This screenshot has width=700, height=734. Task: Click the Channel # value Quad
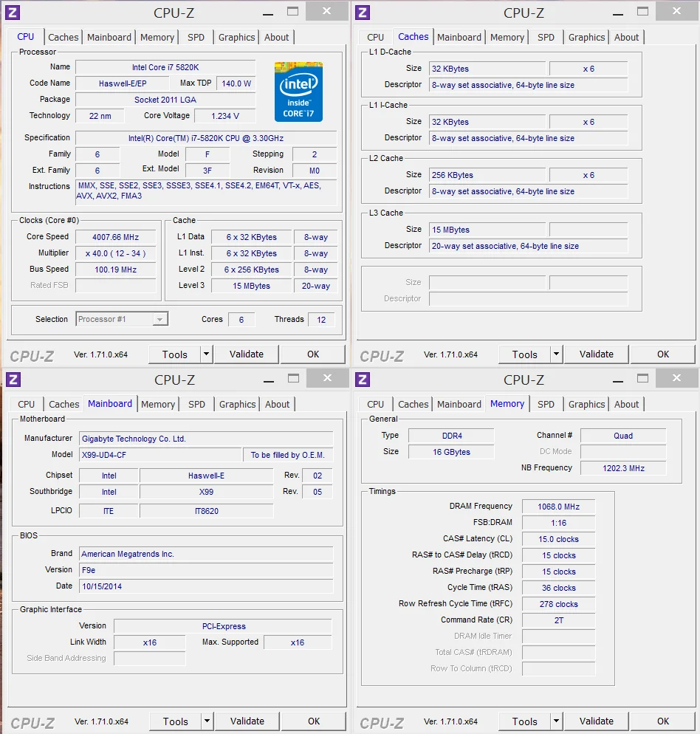[623, 436]
